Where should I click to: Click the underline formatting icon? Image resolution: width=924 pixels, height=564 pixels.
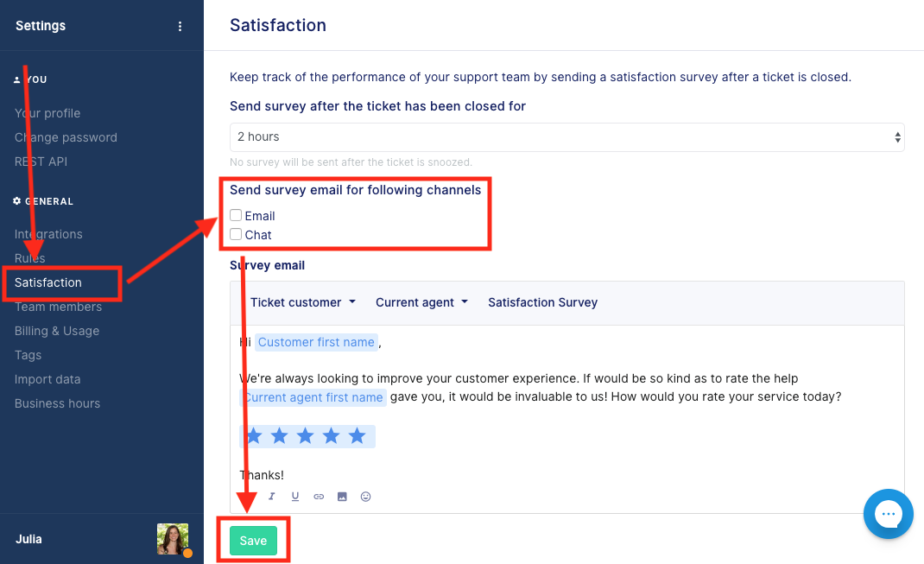click(x=295, y=497)
